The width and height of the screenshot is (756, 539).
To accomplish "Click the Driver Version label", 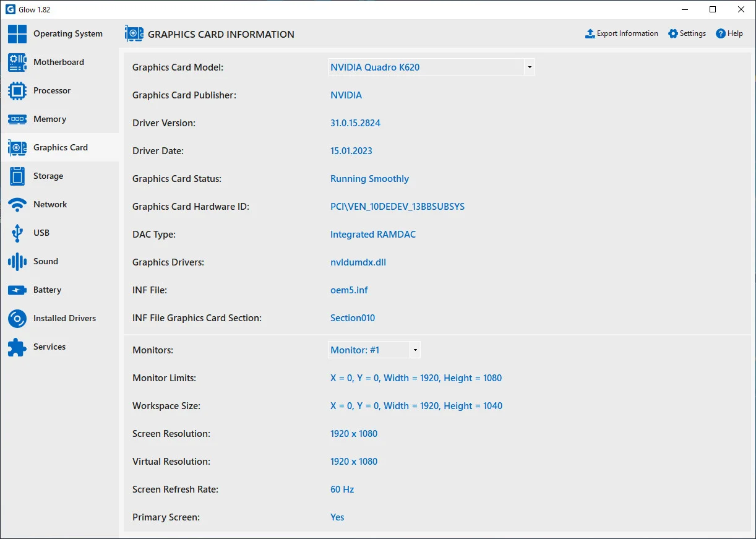I will click(164, 123).
